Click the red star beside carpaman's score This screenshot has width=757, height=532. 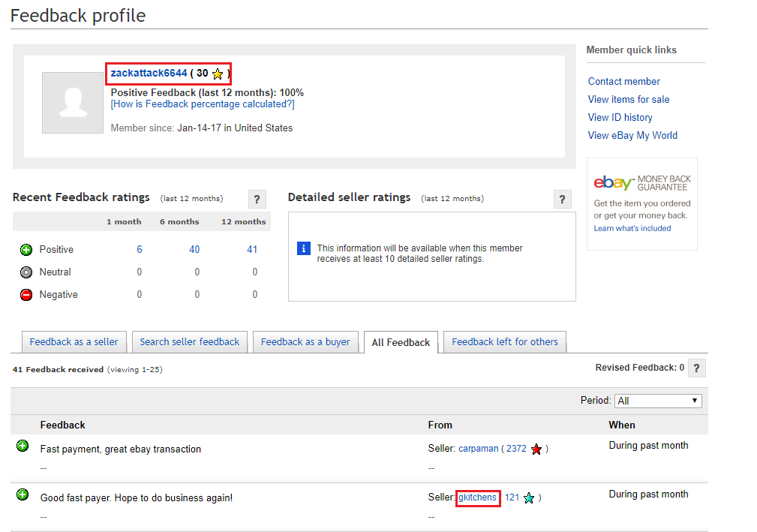[536, 449]
